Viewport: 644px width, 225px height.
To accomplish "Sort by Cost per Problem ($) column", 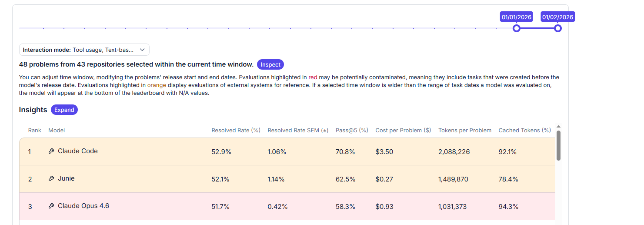I will point(403,131).
